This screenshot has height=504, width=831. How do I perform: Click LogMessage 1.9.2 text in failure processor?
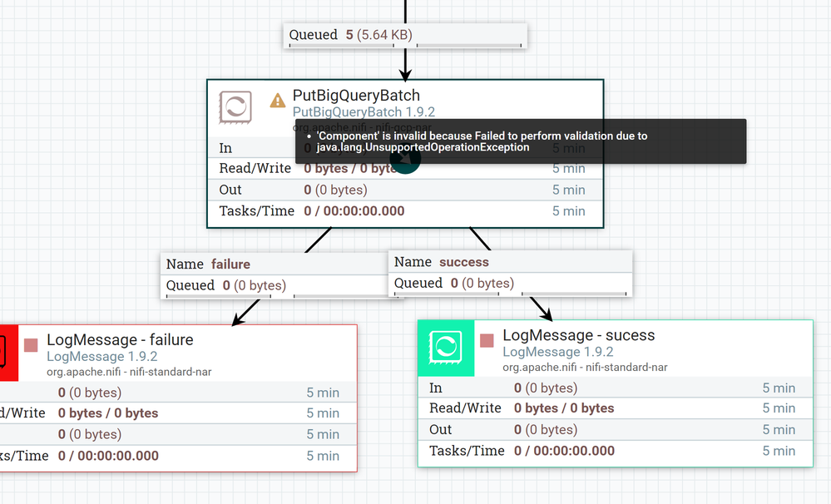pos(101,356)
